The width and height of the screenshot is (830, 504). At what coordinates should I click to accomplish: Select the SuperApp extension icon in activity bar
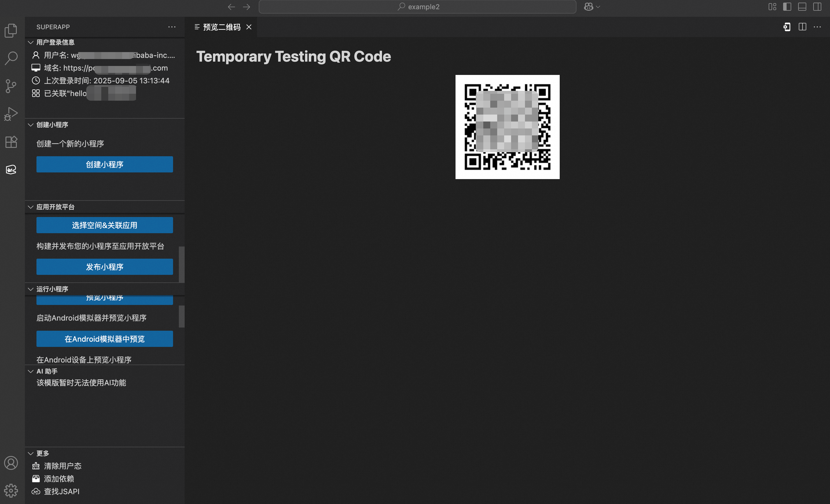(x=11, y=169)
